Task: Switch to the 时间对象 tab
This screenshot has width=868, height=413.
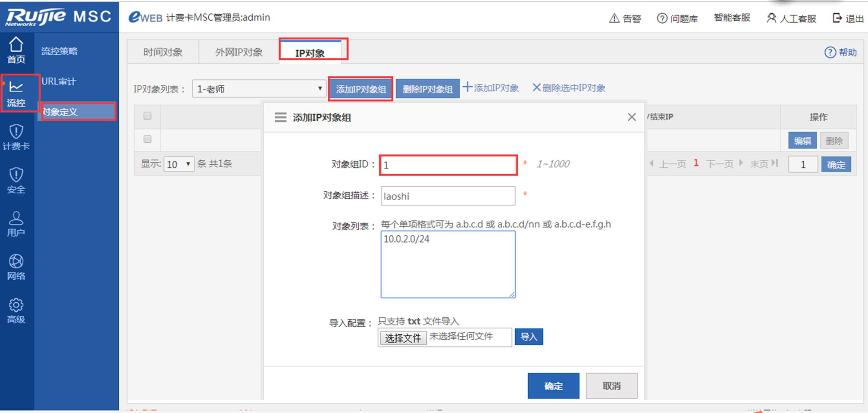Action: [x=163, y=53]
